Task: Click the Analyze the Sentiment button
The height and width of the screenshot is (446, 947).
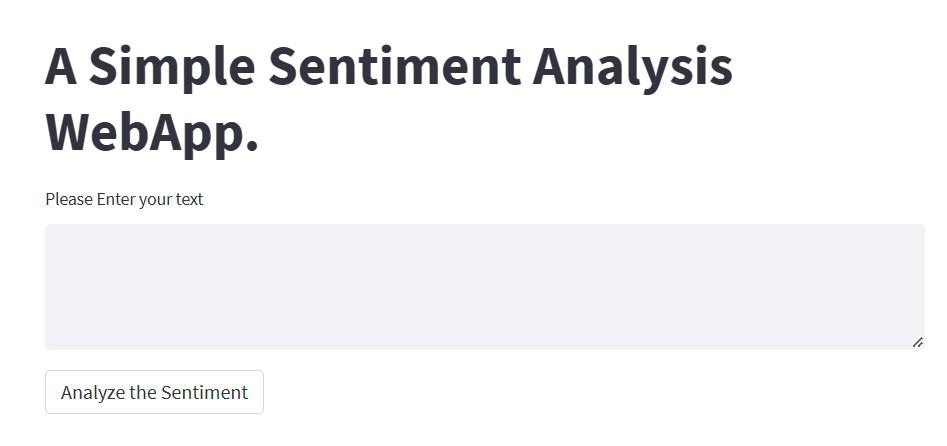Action: (154, 392)
